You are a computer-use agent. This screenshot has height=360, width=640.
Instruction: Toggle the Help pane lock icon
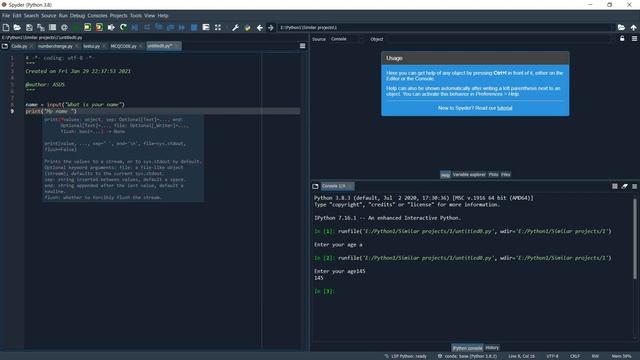tap(622, 39)
